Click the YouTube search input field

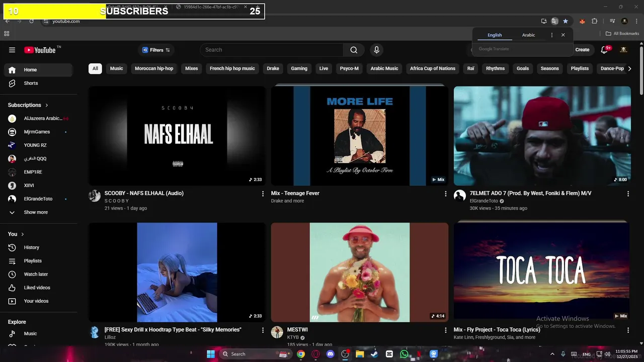(x=272, y=50)
